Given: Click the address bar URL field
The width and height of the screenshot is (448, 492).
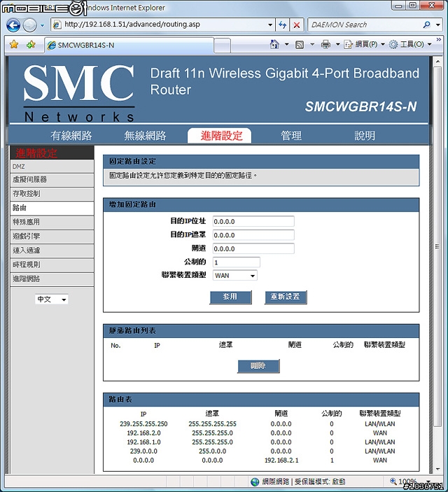Looking at the screenshot, I should (160, 24).
